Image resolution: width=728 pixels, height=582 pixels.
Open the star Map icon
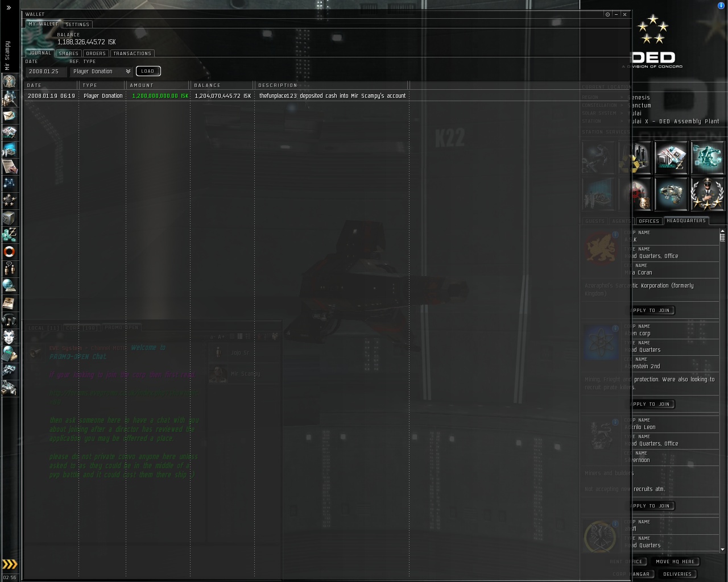(10, 184)
